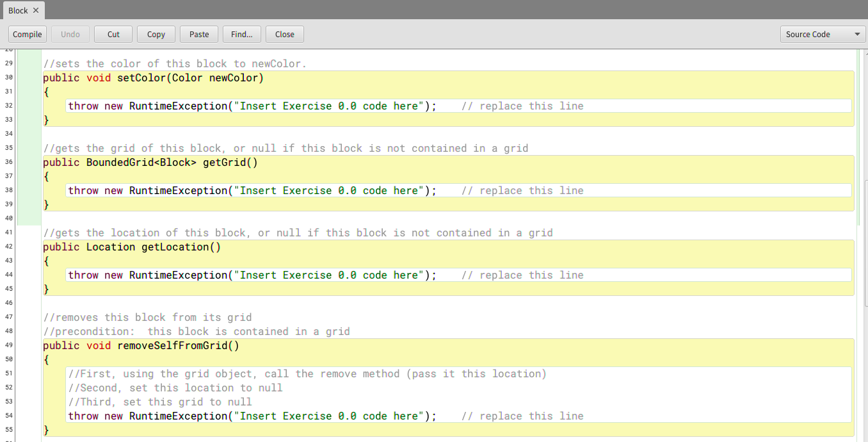Click the Copy button
This screenshot has height=442, width=868.
click(x=156, y=34)
